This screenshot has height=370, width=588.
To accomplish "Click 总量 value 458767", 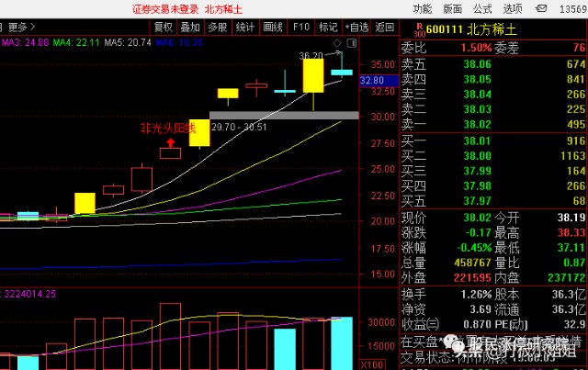I will (x=472, y=263).
